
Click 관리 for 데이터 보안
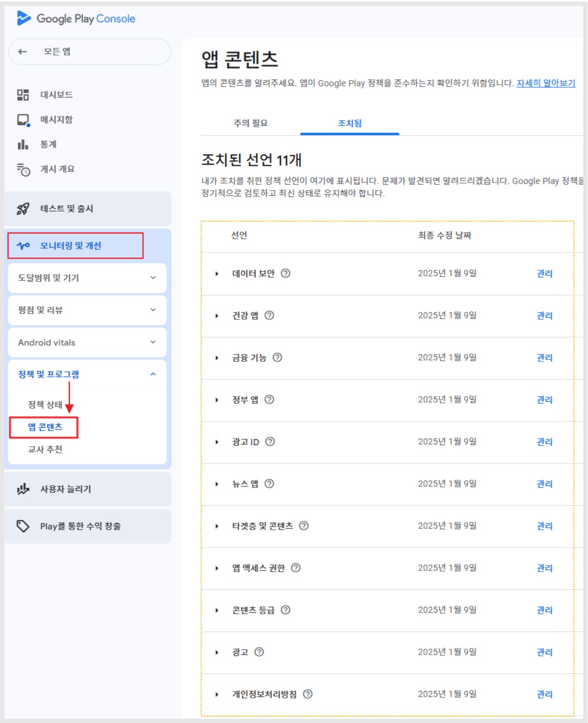pyautogui.click(x=545, y=274)
